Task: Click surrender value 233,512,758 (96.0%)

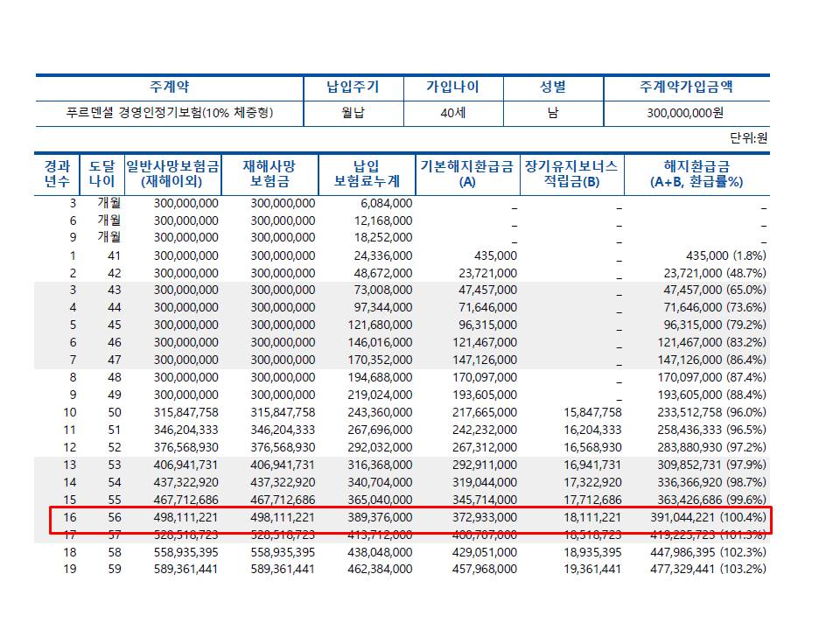Action: point(712,412)
